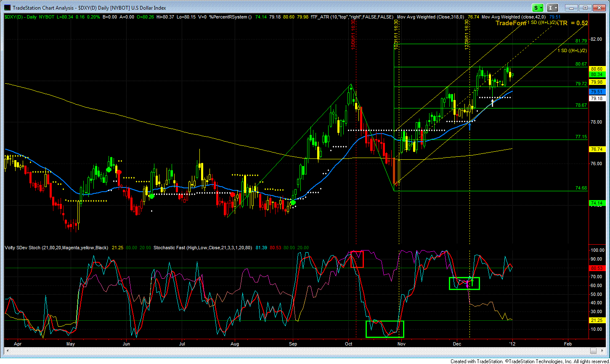Click the 74.68 level label
The image size is (610, 364).
click(581, 188)
